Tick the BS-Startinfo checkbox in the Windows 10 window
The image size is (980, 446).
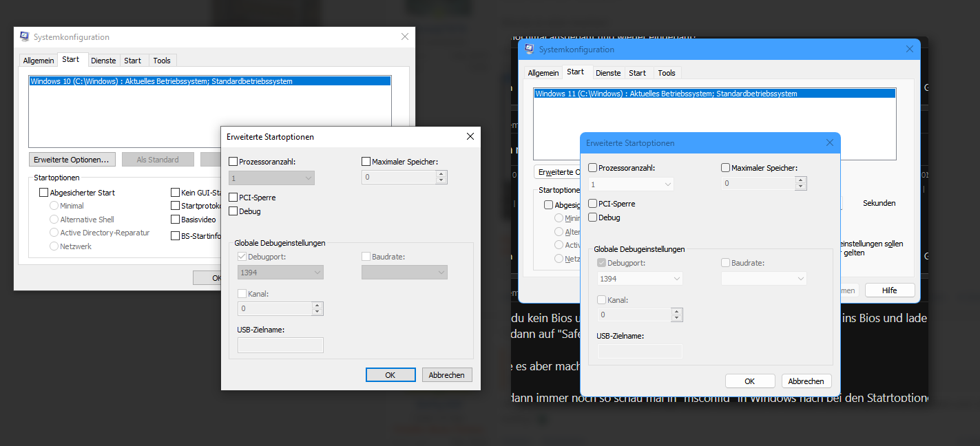(176, 236)
